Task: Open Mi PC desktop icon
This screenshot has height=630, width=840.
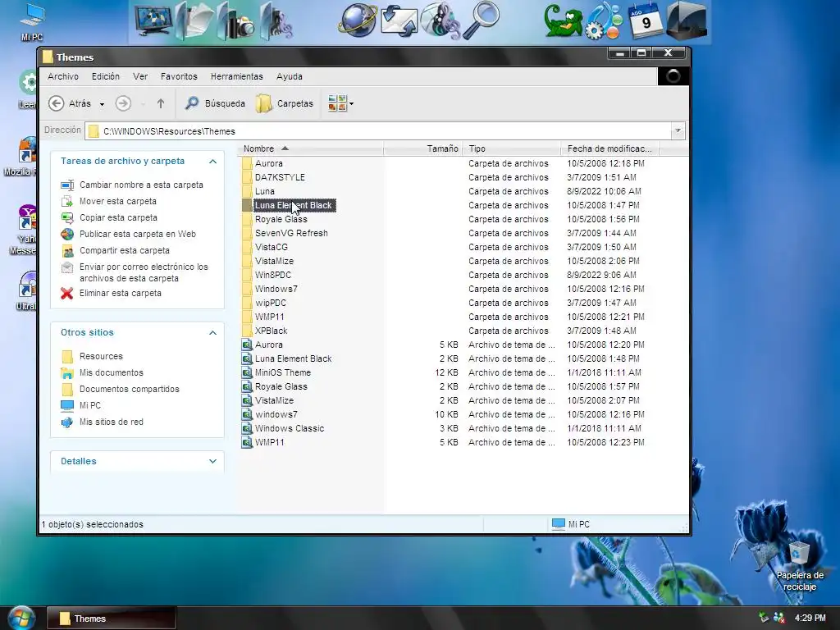Action: (32, 22)
